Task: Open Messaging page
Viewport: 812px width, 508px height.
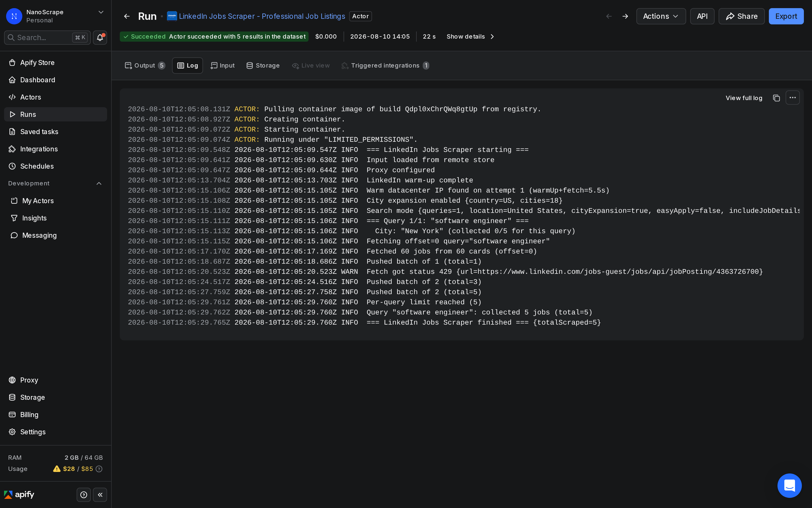Action: point(55,235)
